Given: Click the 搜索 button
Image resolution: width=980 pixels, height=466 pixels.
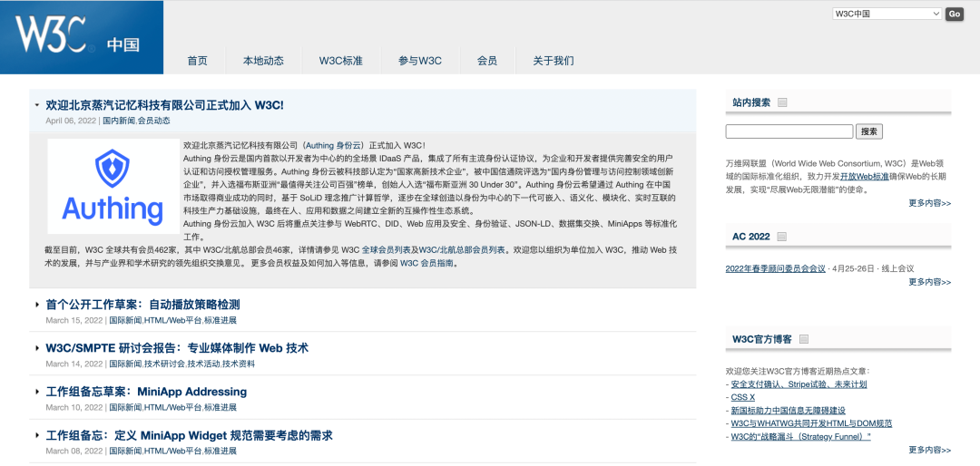Looking at the screenshot, I should [x=868, y=131].
